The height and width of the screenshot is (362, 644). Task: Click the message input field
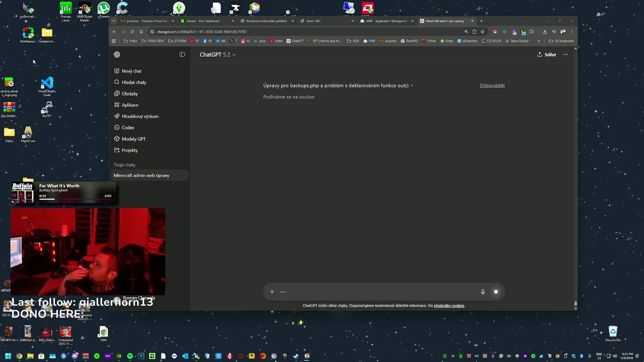coord(377,292)
